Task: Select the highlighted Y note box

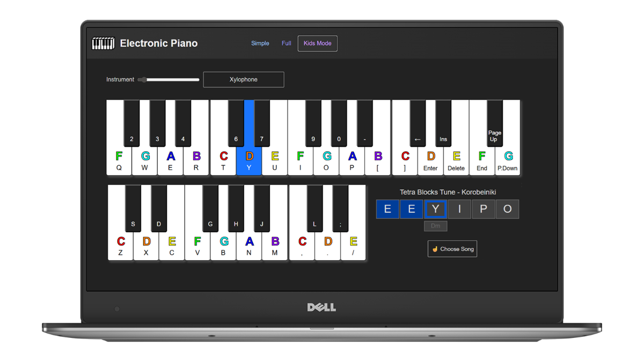Action: click(435, 209)
